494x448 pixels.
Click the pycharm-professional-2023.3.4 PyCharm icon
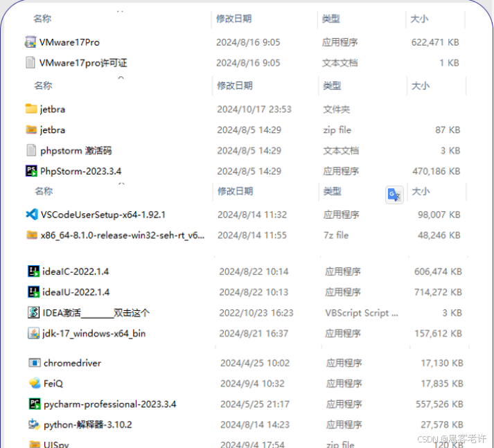tap(35, 404)
